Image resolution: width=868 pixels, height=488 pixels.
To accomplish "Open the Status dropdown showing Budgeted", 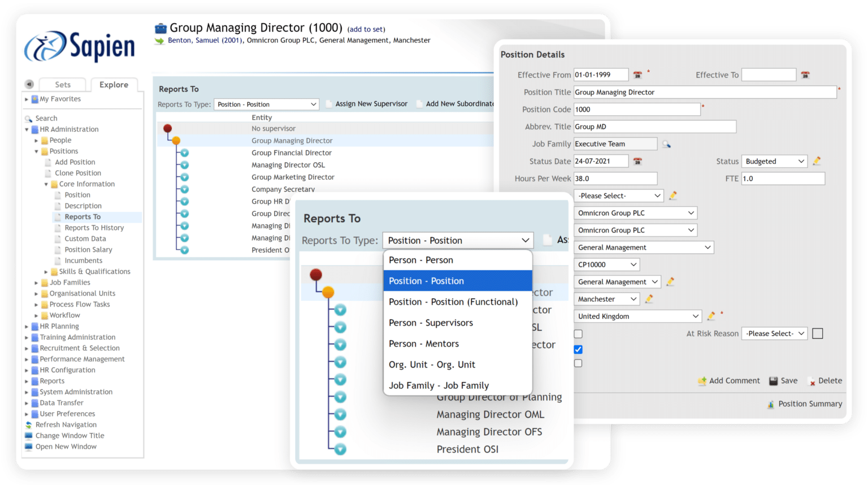I will [774, 161].
